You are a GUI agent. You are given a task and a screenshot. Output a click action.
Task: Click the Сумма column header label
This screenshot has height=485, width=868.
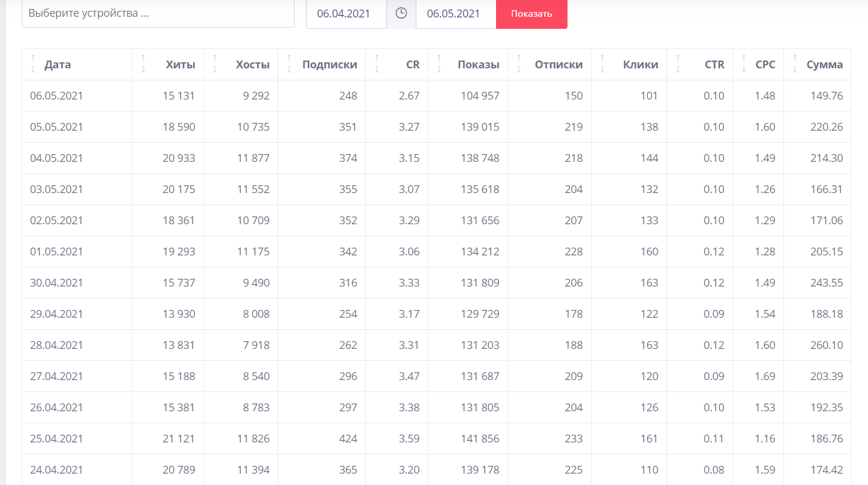pos(824,65)
